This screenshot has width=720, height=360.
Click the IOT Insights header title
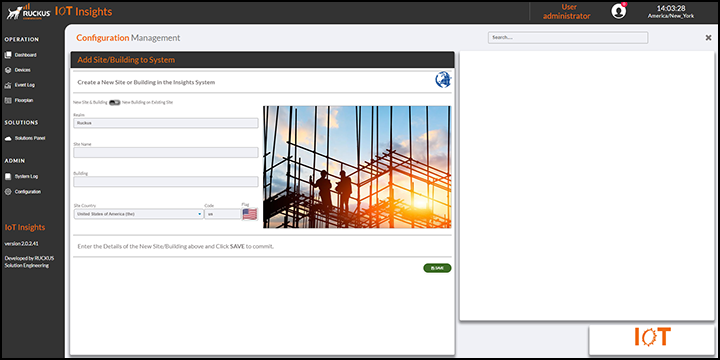(84, 11)
